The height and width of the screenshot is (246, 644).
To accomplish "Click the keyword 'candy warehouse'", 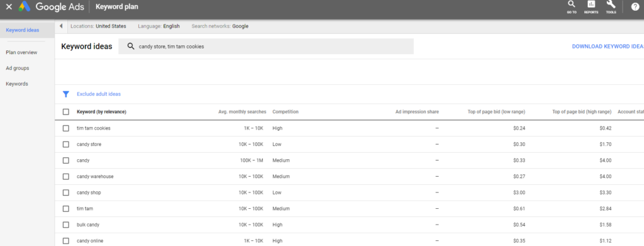I will click(x=96, y=176).
